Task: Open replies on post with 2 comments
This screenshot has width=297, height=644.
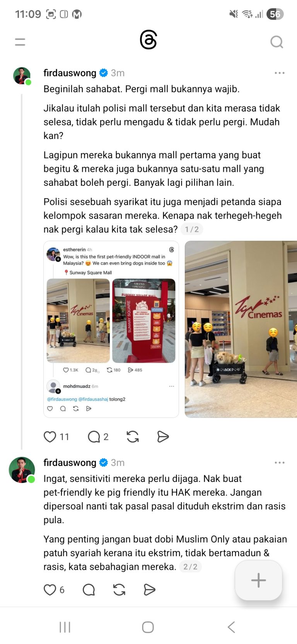Action: click(94, 437)
